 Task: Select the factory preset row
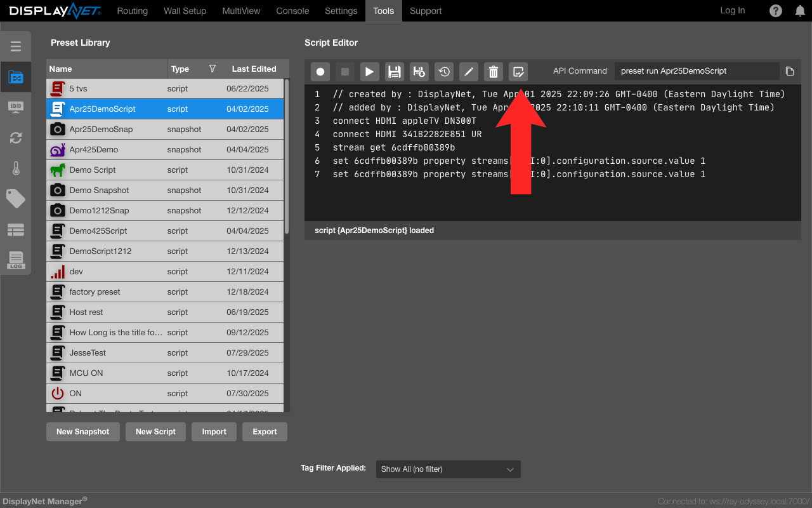(165, 292)
